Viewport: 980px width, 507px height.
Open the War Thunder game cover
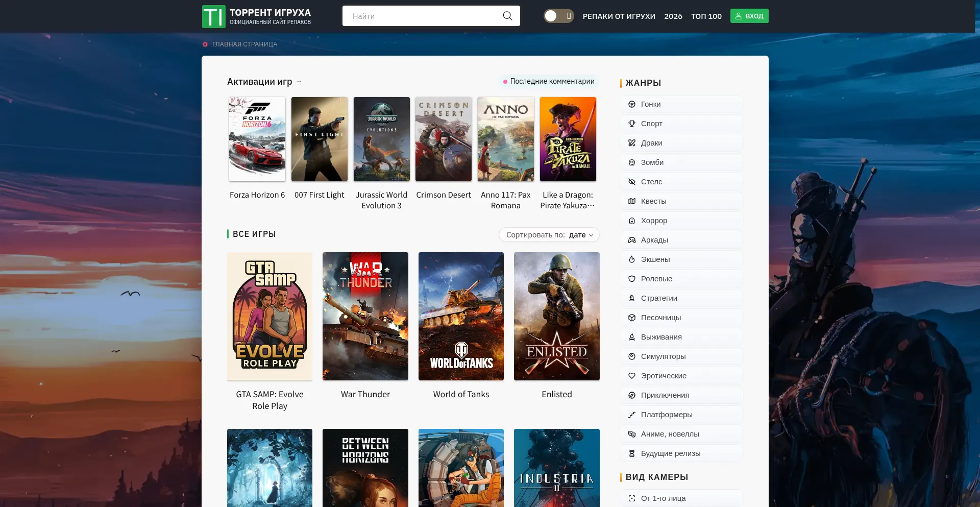tap(365, 316)
